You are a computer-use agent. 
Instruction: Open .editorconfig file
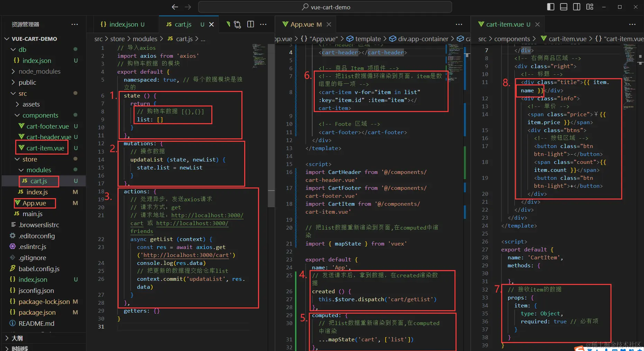(x=37, y=236)
